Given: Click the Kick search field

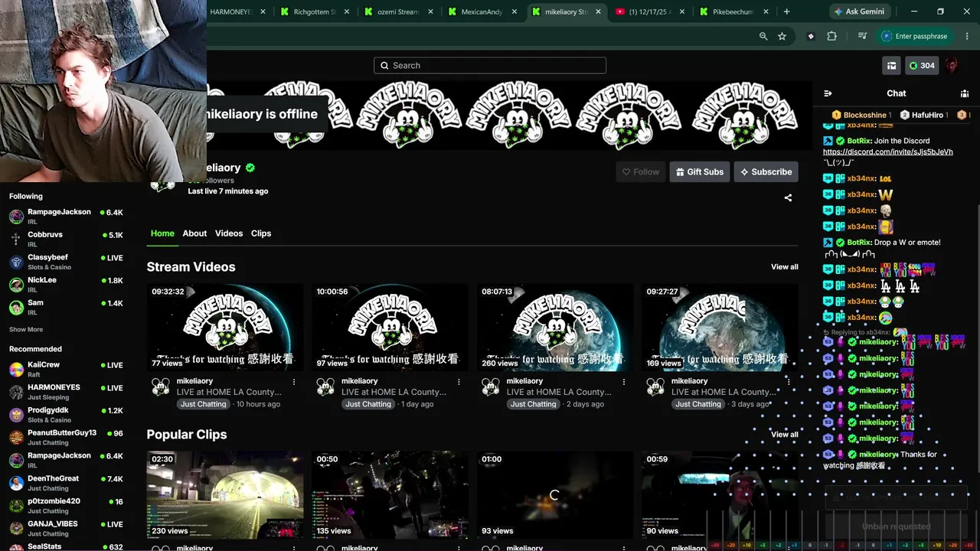Looking at the screenshot, I should click(x=490, y=66).
